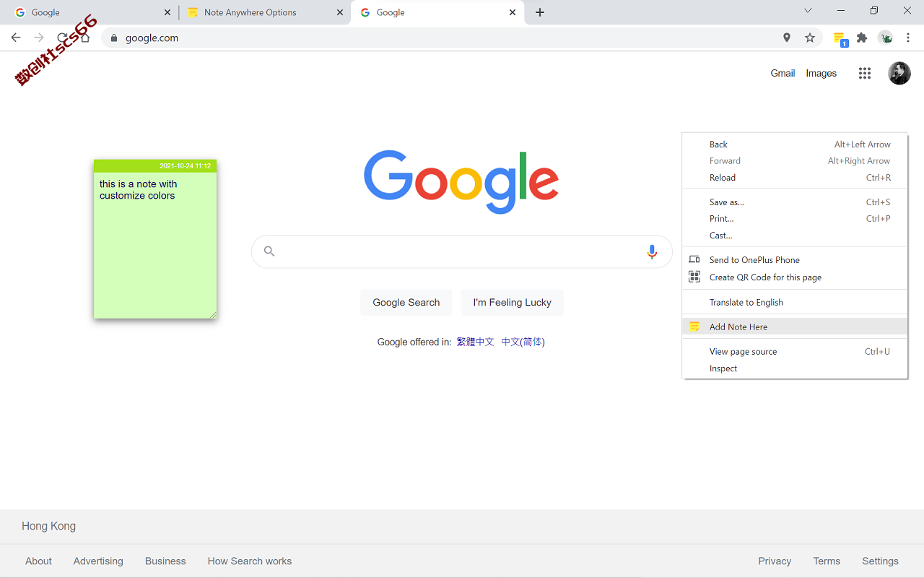Image resolution: width=924 pixels, height=578 pixels.
Task: Select Inspect in context menu
Action: [x=795, y=368]
